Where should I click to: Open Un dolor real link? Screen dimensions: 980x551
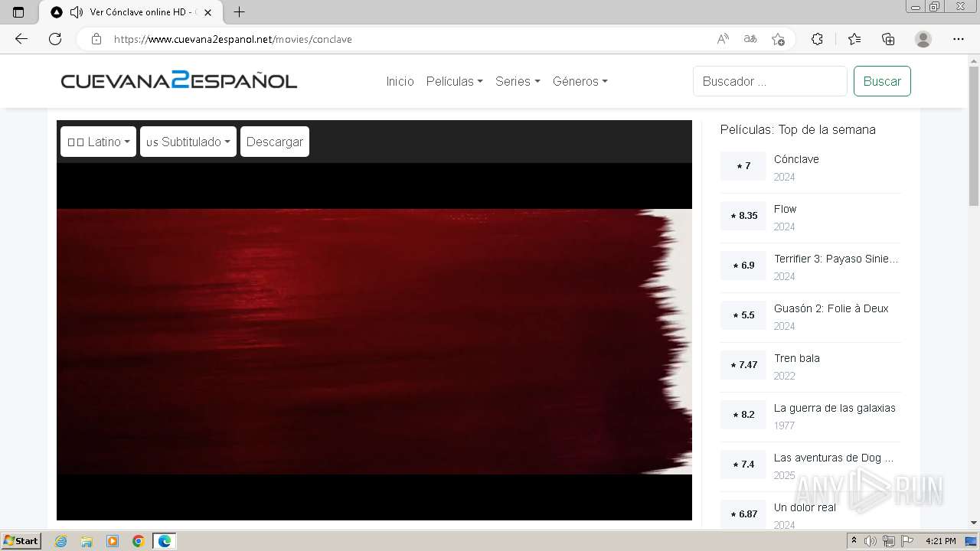click(x=805, y=507)
